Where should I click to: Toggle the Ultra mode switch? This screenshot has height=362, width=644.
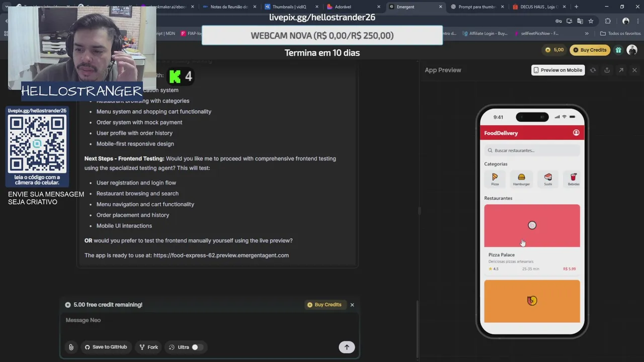pyautogui.click(x=197, y=347)
